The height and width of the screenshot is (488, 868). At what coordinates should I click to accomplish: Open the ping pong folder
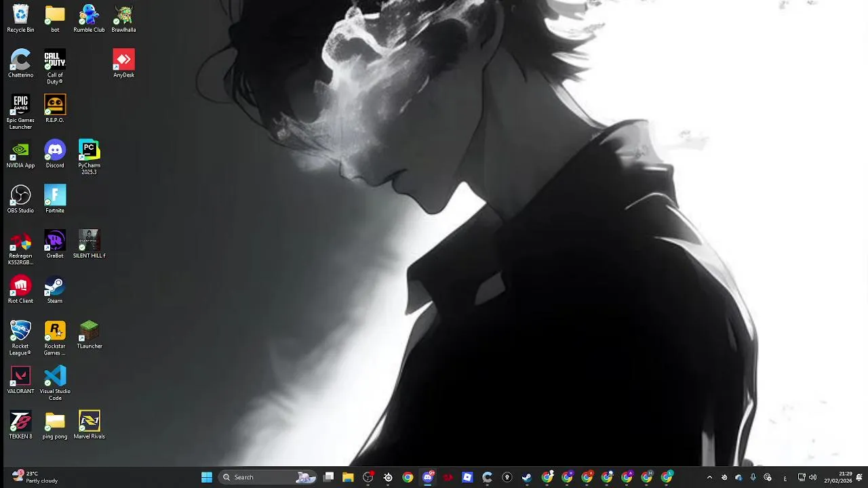point(55,425)
